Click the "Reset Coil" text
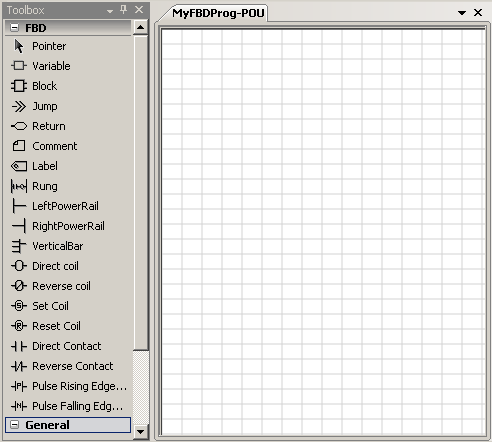 coord(56,326)
